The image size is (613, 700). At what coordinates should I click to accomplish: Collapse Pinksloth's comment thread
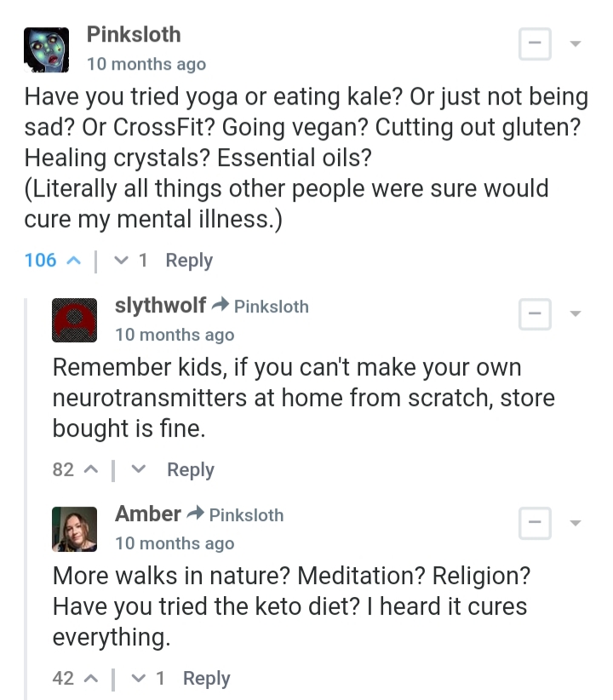[x=535, y=45]
